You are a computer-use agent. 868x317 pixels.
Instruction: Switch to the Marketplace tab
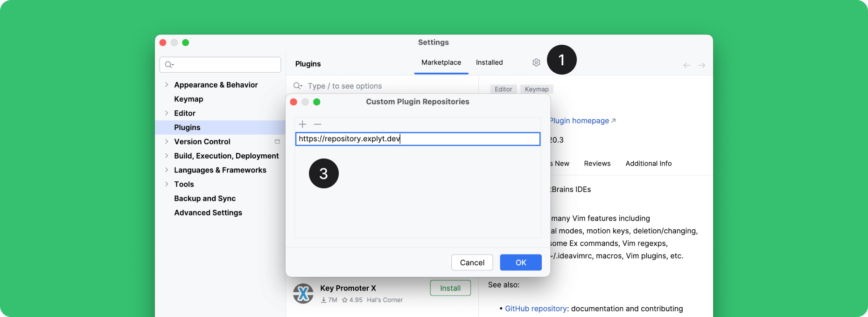pos(441,62)
